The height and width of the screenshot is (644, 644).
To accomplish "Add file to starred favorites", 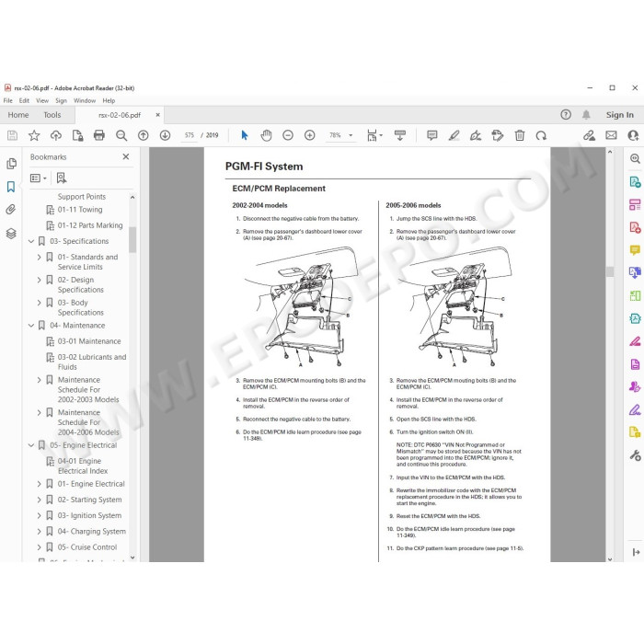I will pos(34,135).
